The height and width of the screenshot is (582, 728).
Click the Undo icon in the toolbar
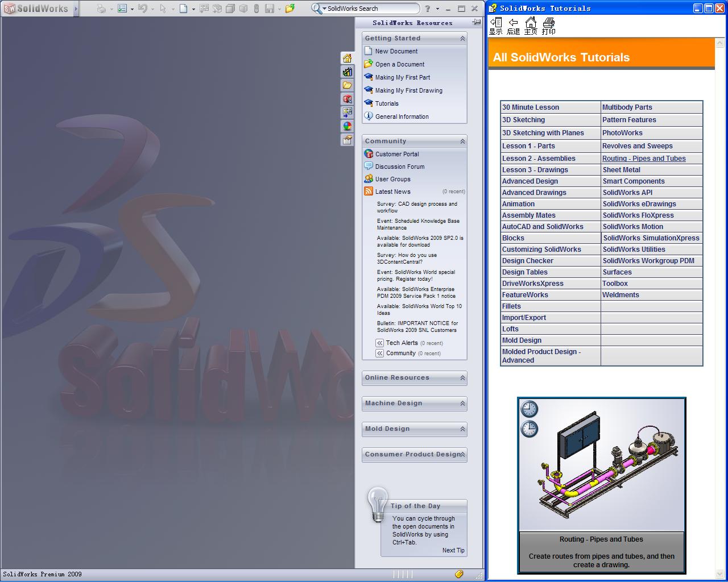pyautogui.click(x=143, y=9)
